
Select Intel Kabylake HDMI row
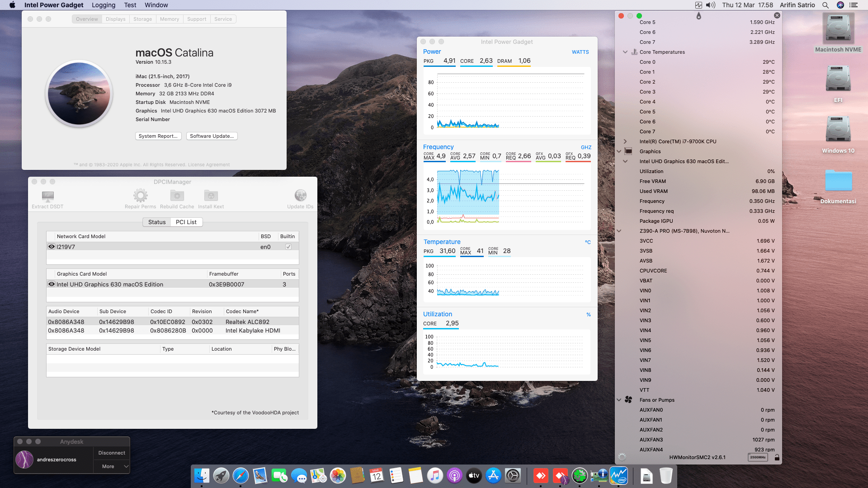coord(172,330)
